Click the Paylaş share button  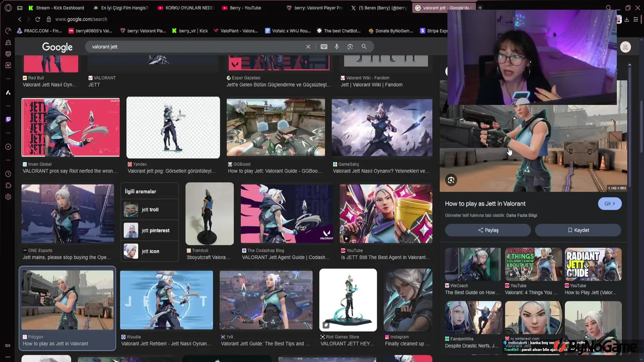coord(488,230)
